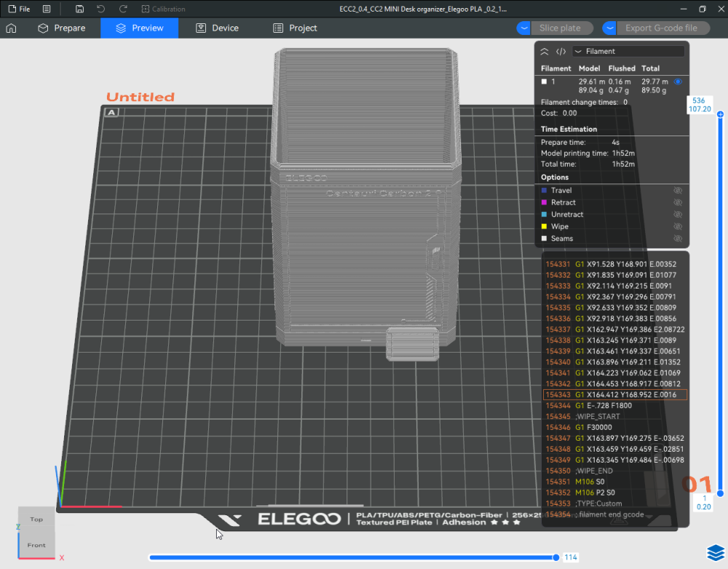
Task: Restore down the slicer window
Action: point(703,9)
